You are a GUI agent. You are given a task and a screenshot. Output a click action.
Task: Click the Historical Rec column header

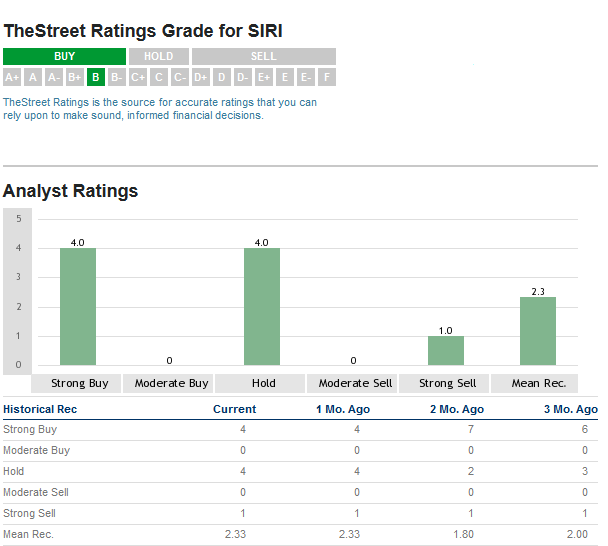40,409
